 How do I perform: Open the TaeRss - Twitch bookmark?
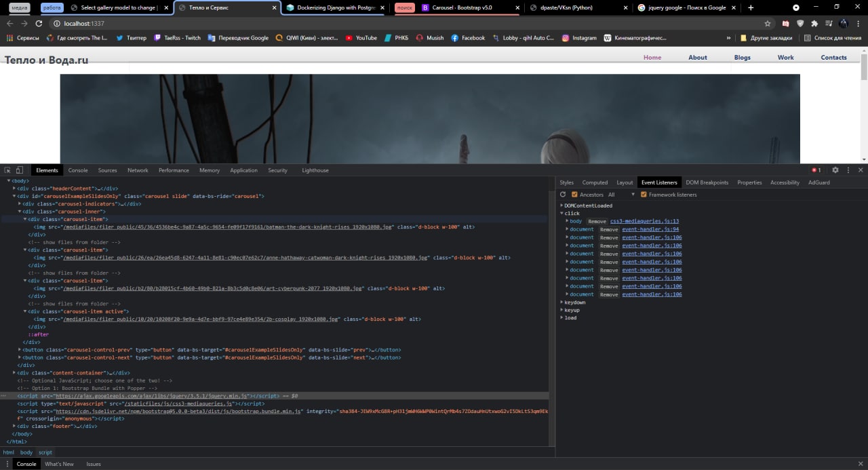pyautogui.click(x=177, y=38)
